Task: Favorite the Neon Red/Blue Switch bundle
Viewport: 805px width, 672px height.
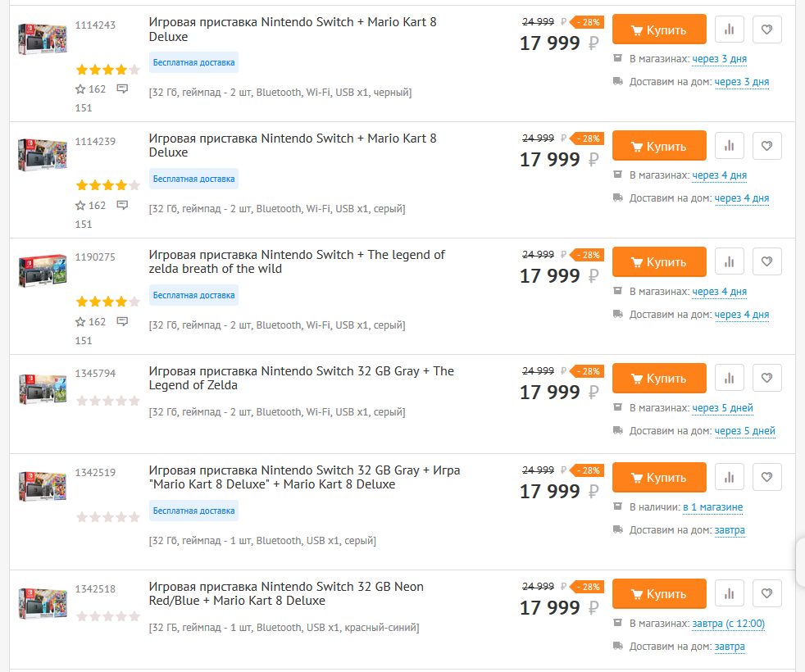Action: pos(766,594)
